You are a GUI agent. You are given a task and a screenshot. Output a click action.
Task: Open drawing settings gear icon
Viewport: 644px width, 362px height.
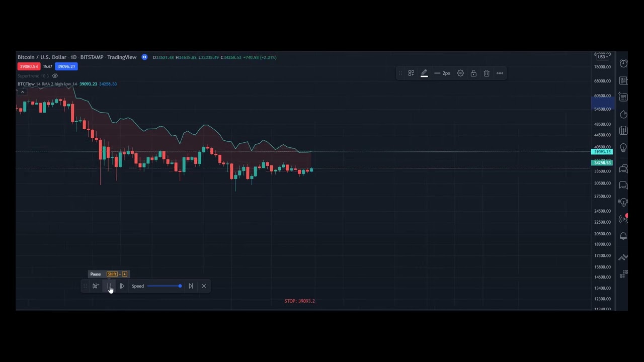tap(460, 73)
